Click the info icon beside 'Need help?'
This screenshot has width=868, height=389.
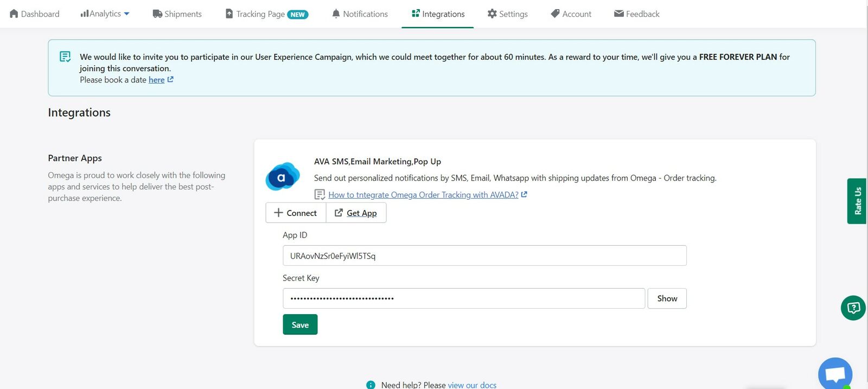pyautogui.click(x=371, y=385)
